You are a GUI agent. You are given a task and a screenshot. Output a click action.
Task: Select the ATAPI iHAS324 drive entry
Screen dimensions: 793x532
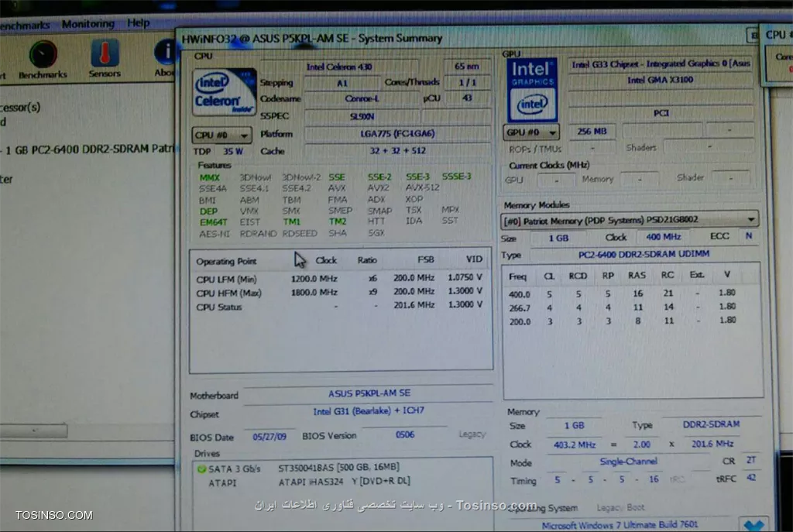[x=344, y=482]
